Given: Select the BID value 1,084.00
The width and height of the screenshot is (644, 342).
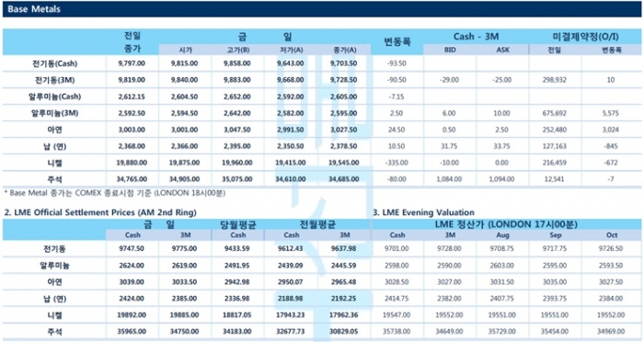Looking at the screenshot, I should (449, 179).
